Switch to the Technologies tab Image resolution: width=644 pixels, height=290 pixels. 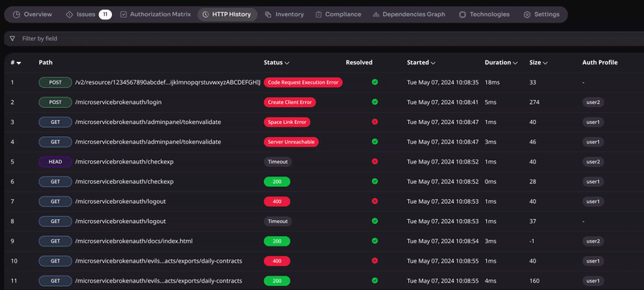(485, 14)
